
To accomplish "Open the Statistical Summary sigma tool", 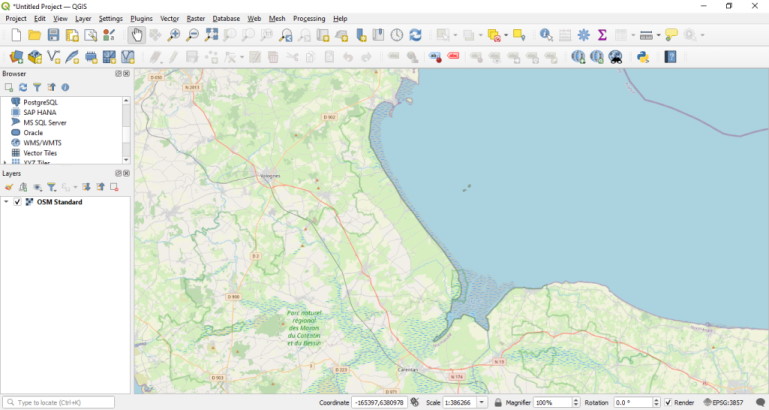I will pyautogui.click(x=602, y=35).
